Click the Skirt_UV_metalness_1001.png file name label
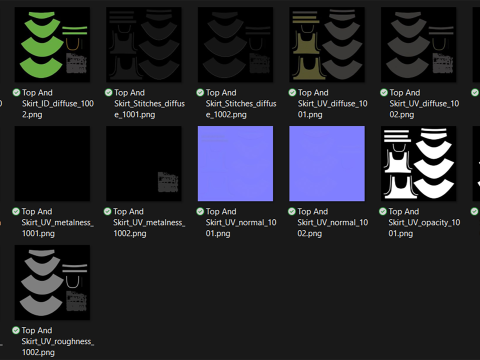The image size is (480, 360). click(57, 222)
